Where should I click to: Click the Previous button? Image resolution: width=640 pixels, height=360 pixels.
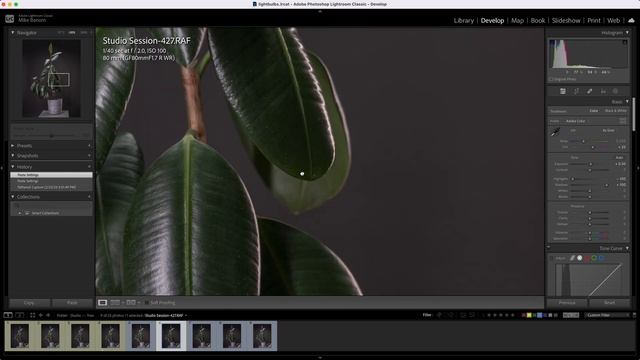[x=567, y=303]
